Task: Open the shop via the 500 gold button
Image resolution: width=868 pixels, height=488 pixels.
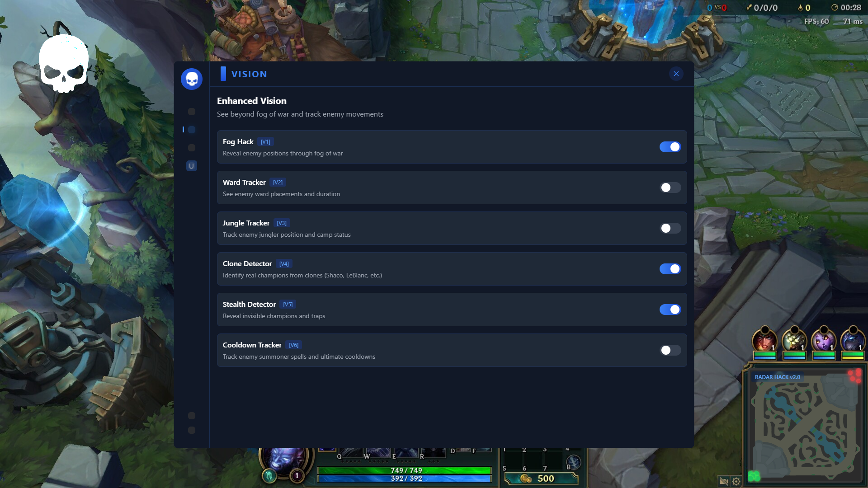Action: tap(541, 479)
